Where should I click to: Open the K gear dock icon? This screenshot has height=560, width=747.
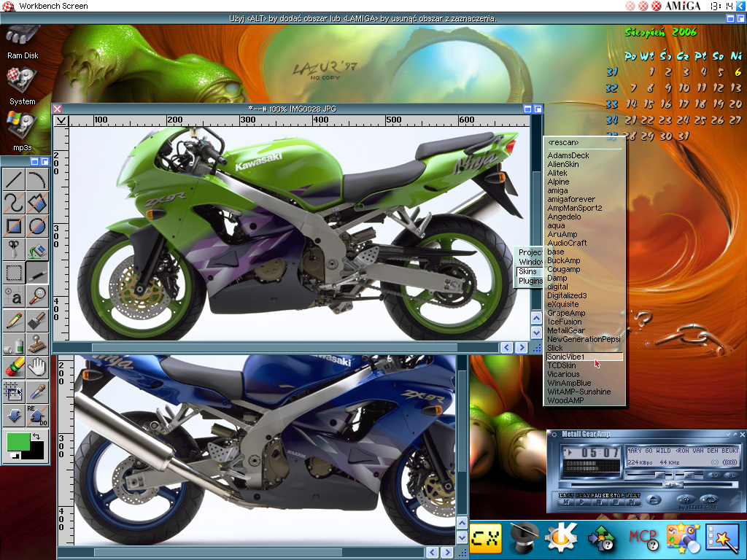561,538
